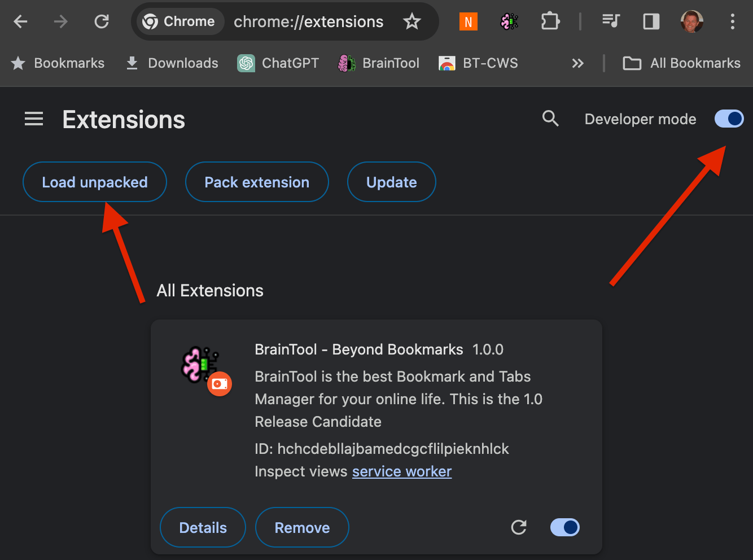The image size is (753, 560).
Task: Open the search icon on the Extensions page
Action: pos(550,119)
